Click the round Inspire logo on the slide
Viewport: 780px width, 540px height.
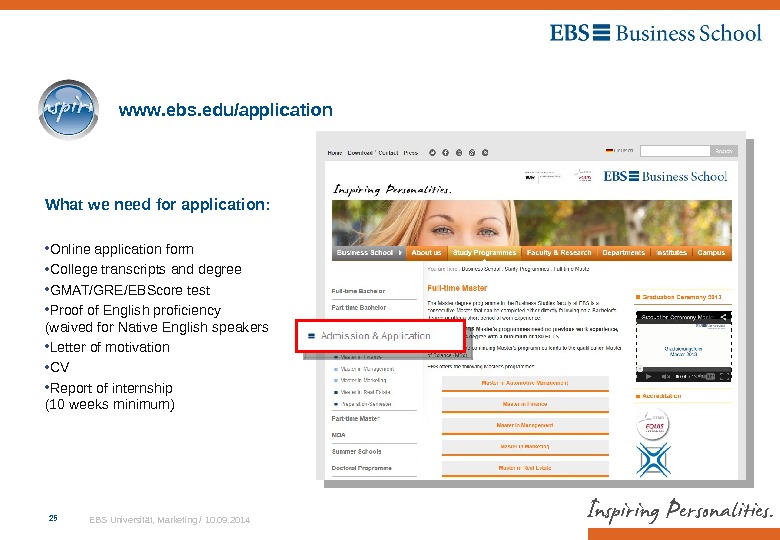(68, 109)
